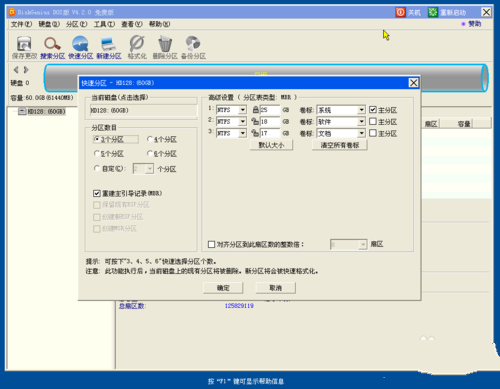The image size is (500, 389).
Task: Open file system dropdown for partition 1
Action: click(x=243, y=110)
